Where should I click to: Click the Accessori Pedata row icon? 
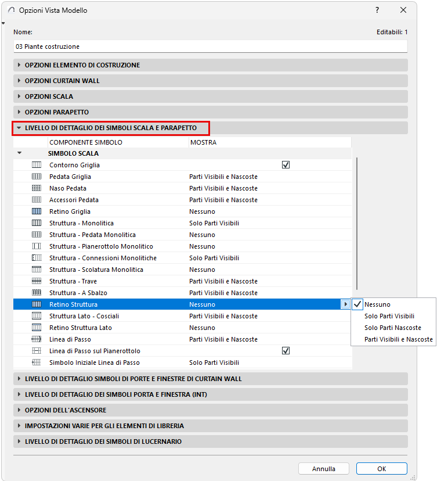(x=37, y=200)
